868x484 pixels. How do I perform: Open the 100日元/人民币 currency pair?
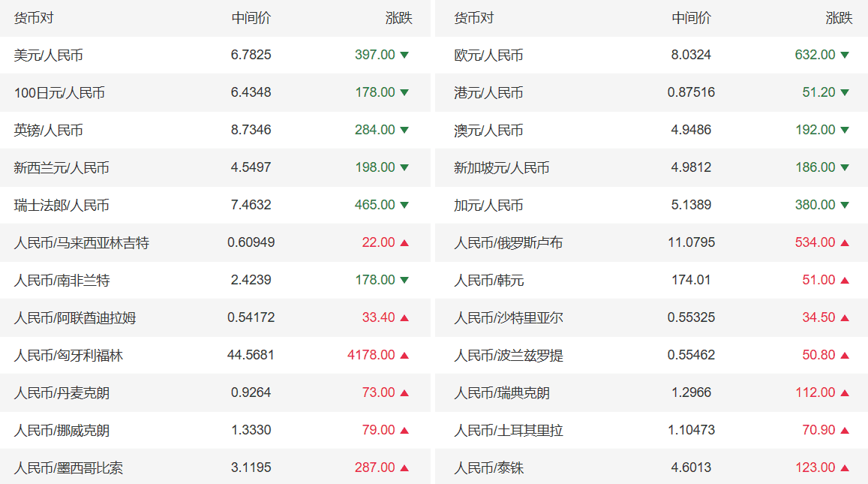[59, 92]
